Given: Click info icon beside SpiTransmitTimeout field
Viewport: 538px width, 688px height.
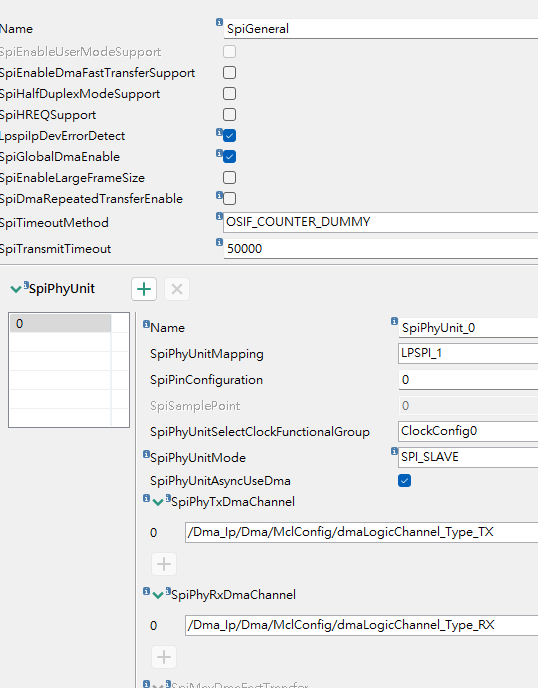Looking at the screenshot, I should (x=219, y=242).
